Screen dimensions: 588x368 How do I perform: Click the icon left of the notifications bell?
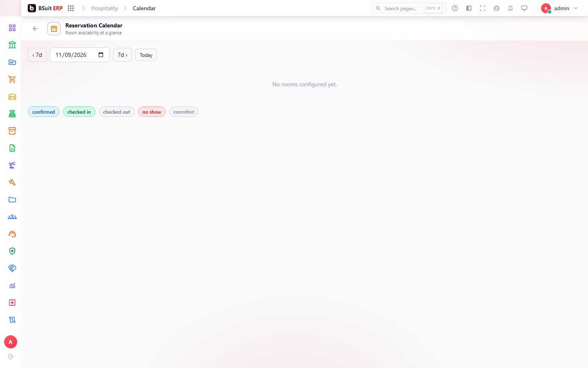click(x=497, y=8)
